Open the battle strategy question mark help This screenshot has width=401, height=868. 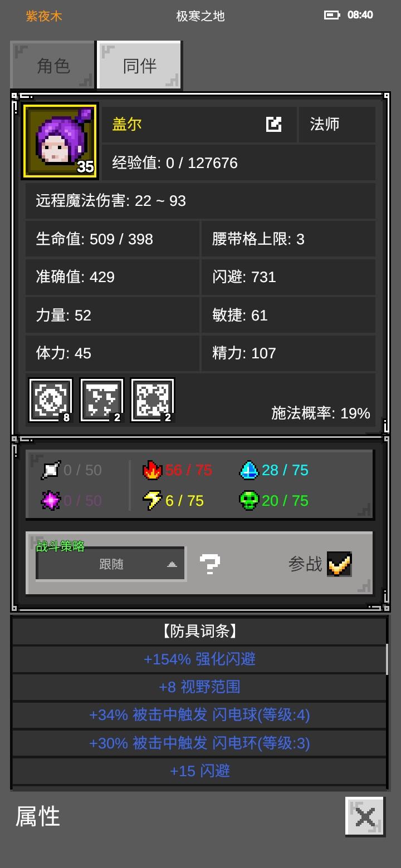210,564
